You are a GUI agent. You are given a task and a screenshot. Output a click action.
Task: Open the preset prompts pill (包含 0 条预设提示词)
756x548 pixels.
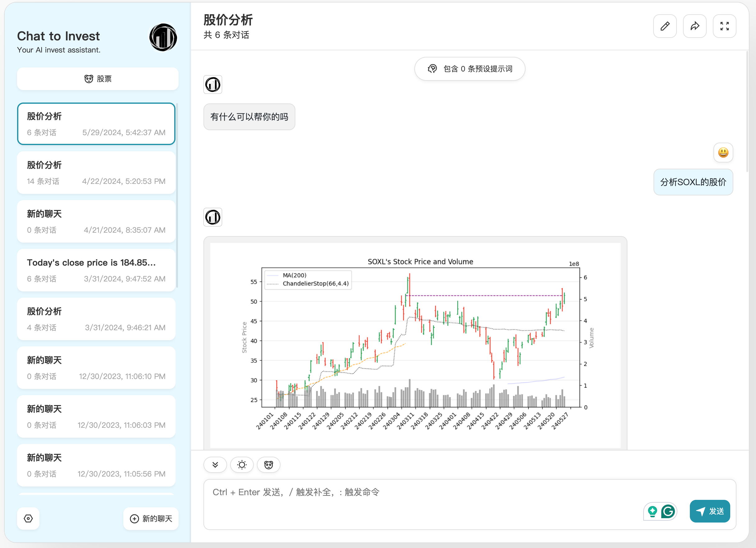pyautogui.click(x=469, y=69)
